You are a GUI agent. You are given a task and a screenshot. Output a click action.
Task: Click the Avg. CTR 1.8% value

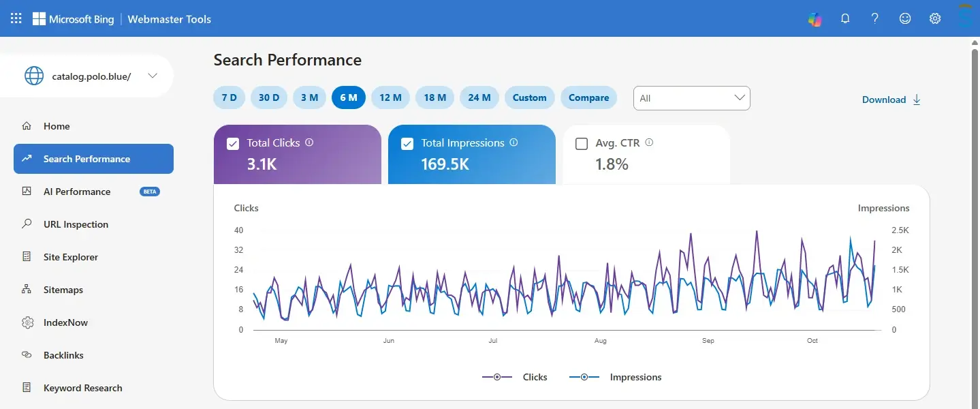[612, 164]
